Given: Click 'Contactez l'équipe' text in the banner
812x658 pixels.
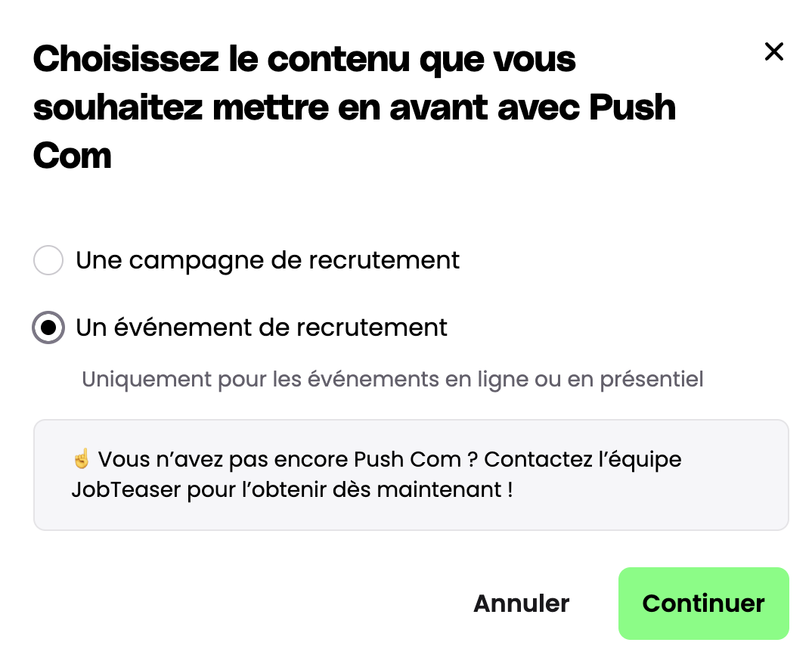Looking at the screenshot, I should (583, 459).
